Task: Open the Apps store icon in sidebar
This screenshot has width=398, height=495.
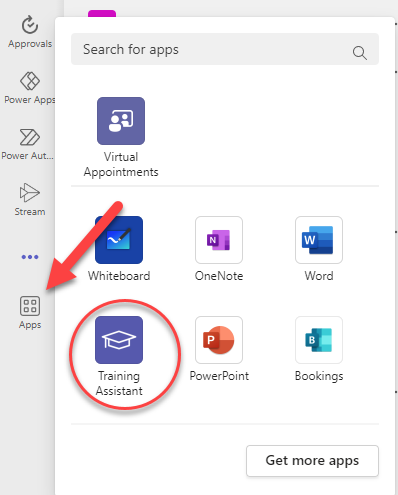Action: click(30, 313)
